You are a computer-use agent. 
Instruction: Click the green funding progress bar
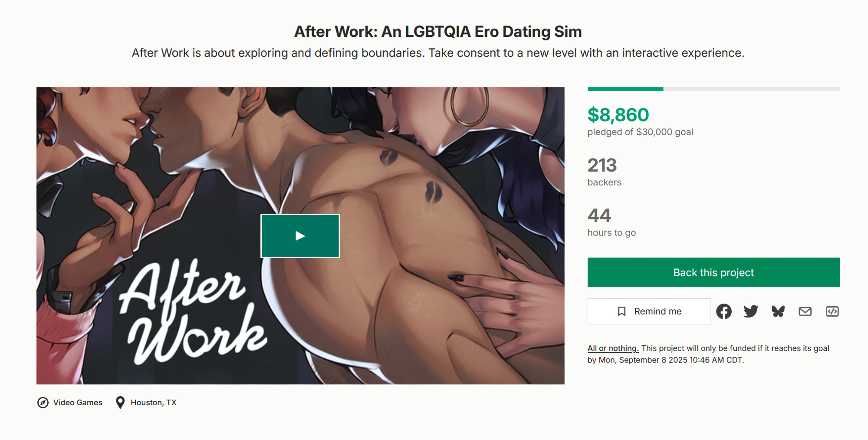[625, 89]
